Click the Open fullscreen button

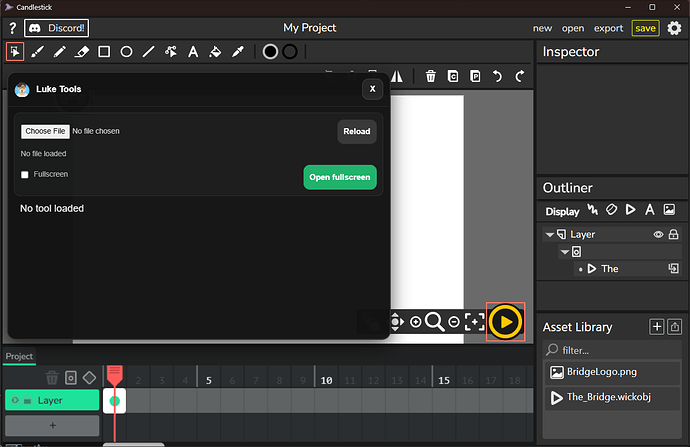340,177
